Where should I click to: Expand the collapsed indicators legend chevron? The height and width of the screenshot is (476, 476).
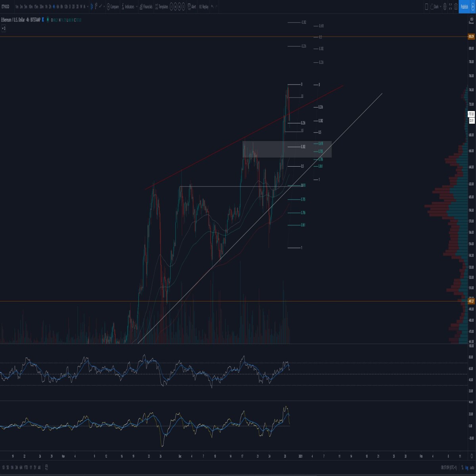click(x=4, y=29)
